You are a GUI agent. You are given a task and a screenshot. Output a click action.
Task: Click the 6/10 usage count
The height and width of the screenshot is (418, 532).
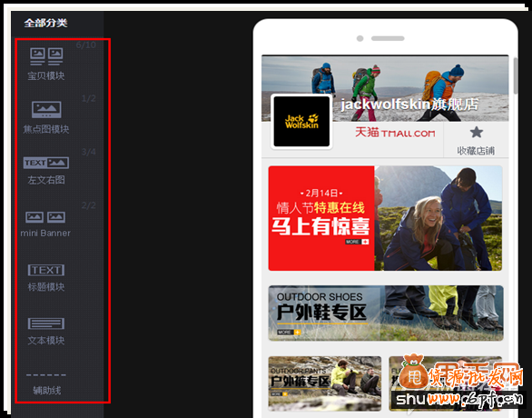point(86,45)
